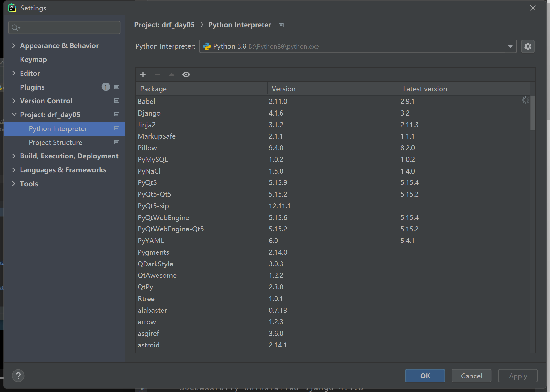
Task: Click the uninstall package minus icon
Action: tap(157, 74)
